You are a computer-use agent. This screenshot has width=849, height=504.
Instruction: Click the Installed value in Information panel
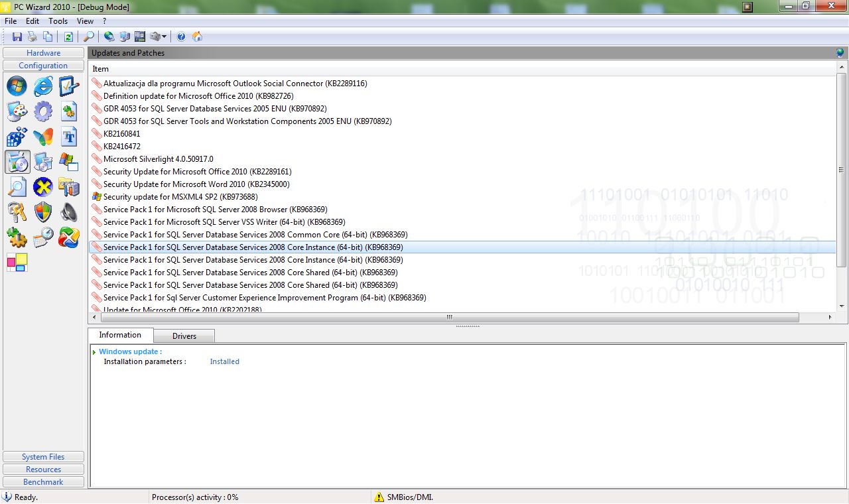click(225, 362)
